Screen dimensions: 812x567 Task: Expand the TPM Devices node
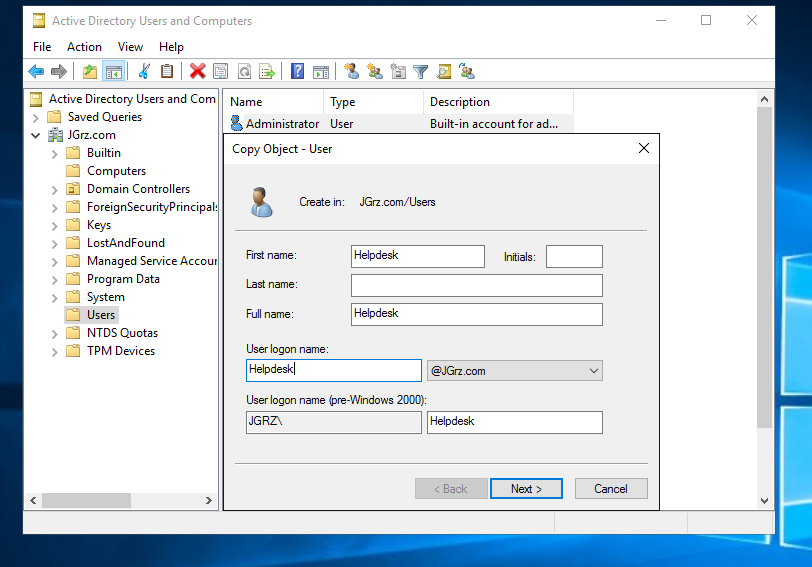point(54,352)
